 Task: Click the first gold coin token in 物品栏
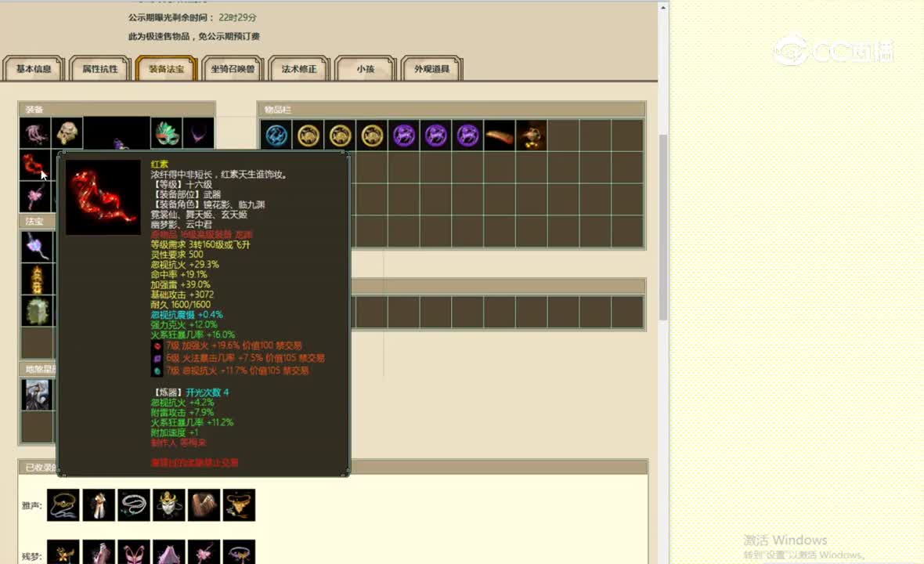[309, 136]
